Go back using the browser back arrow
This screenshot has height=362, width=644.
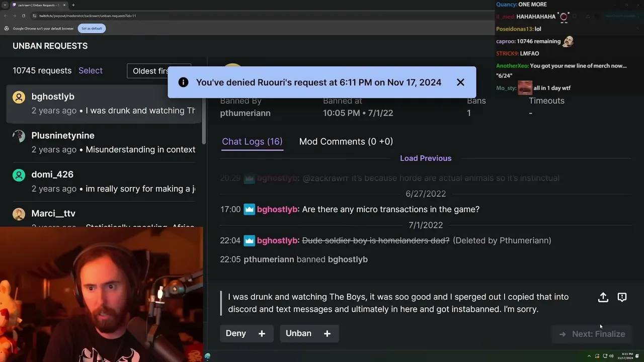[x=5, y=16]
